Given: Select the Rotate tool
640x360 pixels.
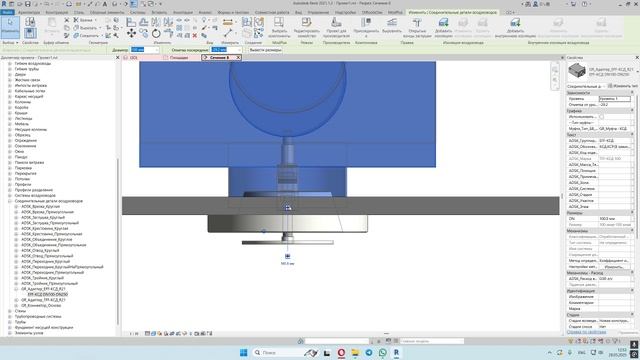Looking at the screenshot, I should 156,33.
